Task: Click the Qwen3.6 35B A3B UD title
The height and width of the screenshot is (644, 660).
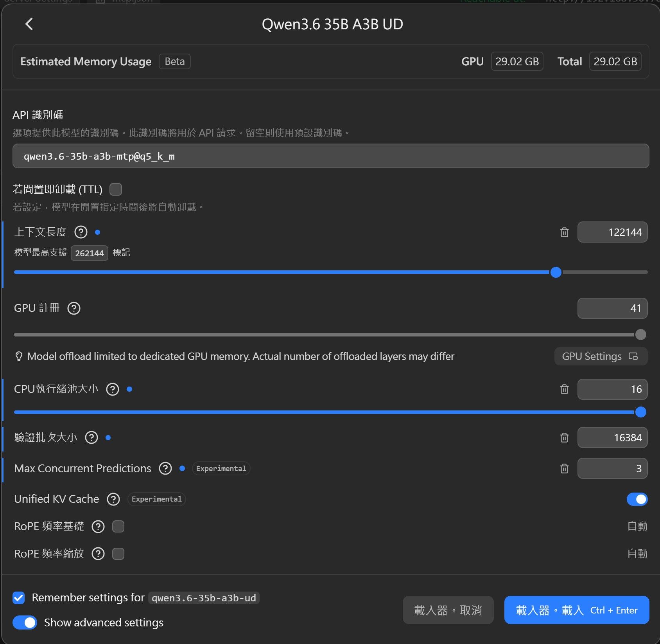Action: (332, 24)
